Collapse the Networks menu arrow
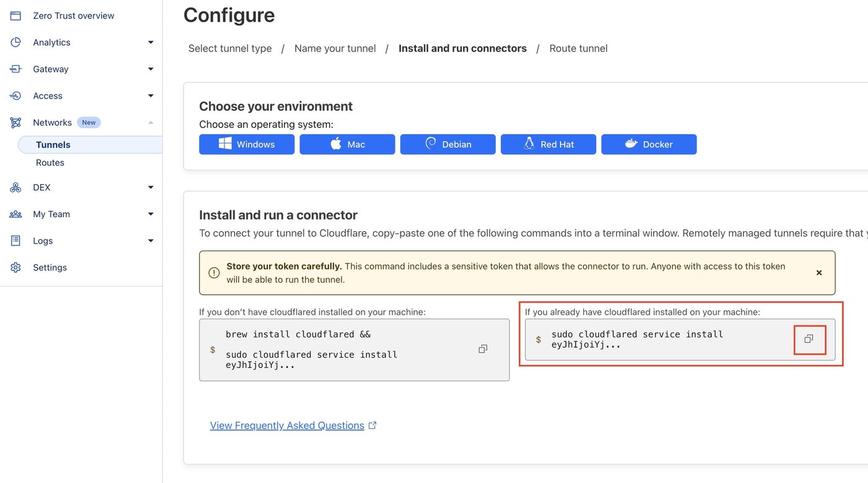Image resolution: width=868 pixels, height=483 pixels. click(151, 122)
